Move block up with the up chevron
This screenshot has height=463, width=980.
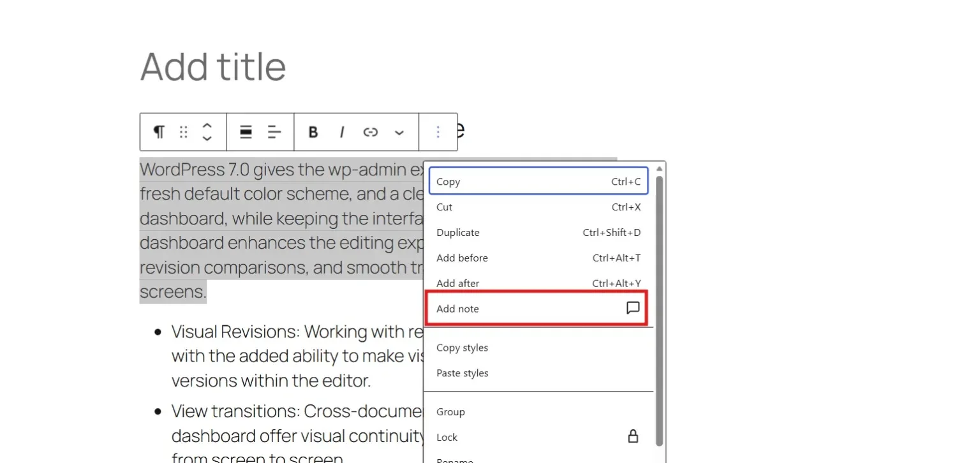pos(207,126)
